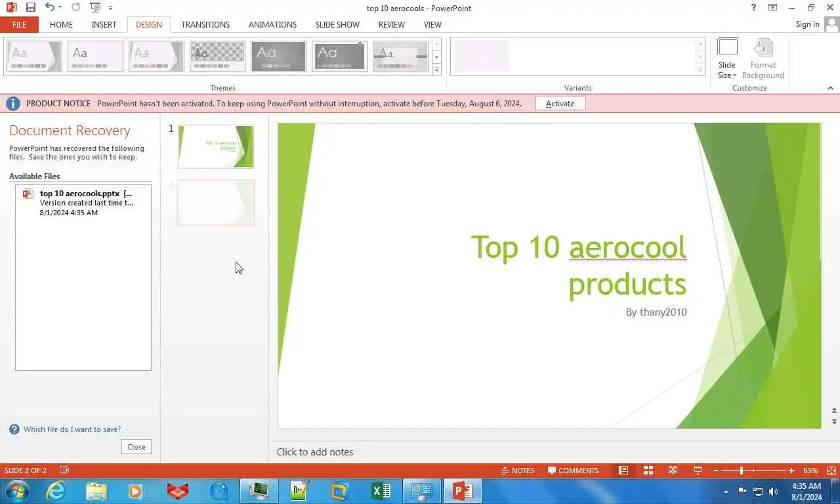Switch to the ANIMATIONS tab
Screen dimensions: 840x504
(x=272, y=24)
